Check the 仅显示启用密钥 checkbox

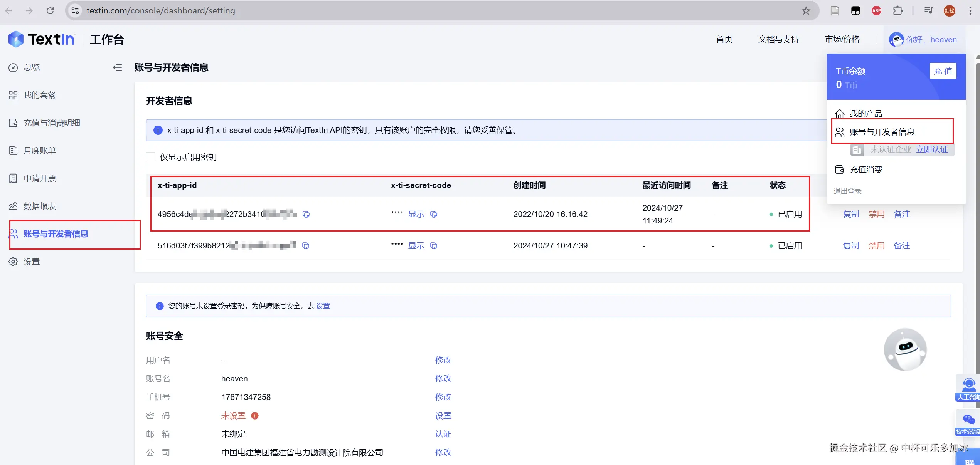pos(151,157)
